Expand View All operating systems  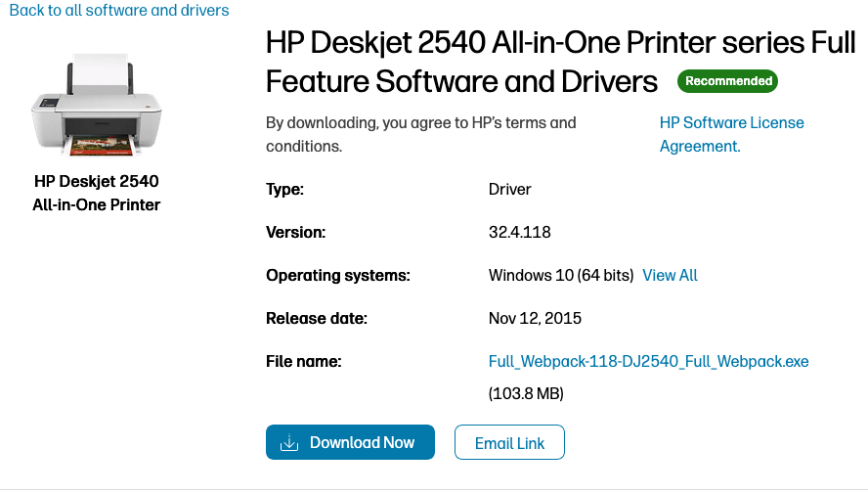click(x=670, y=276)
